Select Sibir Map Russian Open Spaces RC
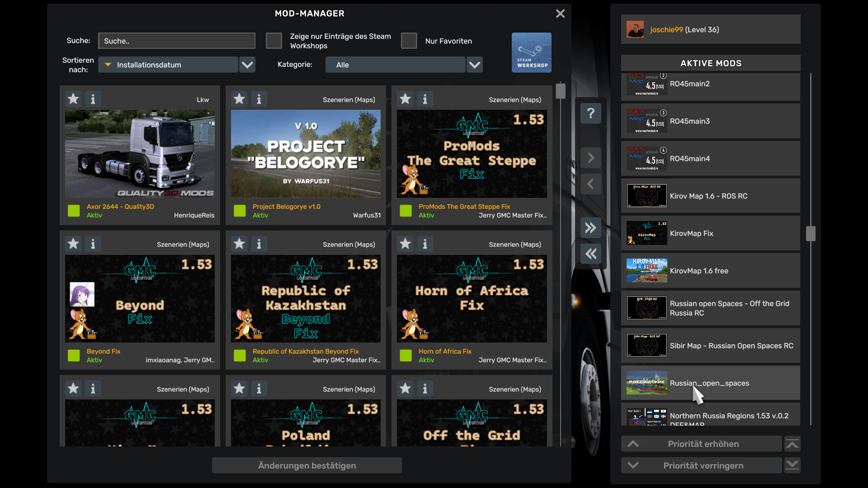The image size is (868, 488). (711, 346)
